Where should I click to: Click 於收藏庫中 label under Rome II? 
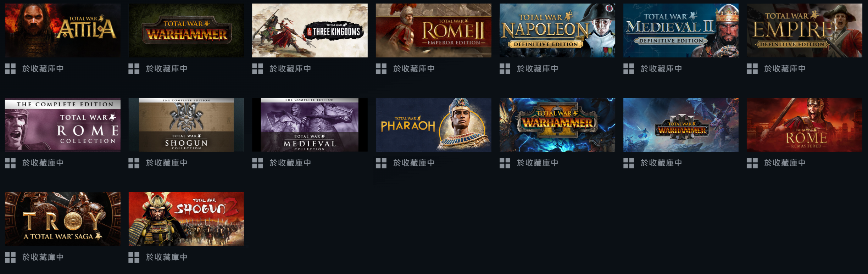pos(414,69)
